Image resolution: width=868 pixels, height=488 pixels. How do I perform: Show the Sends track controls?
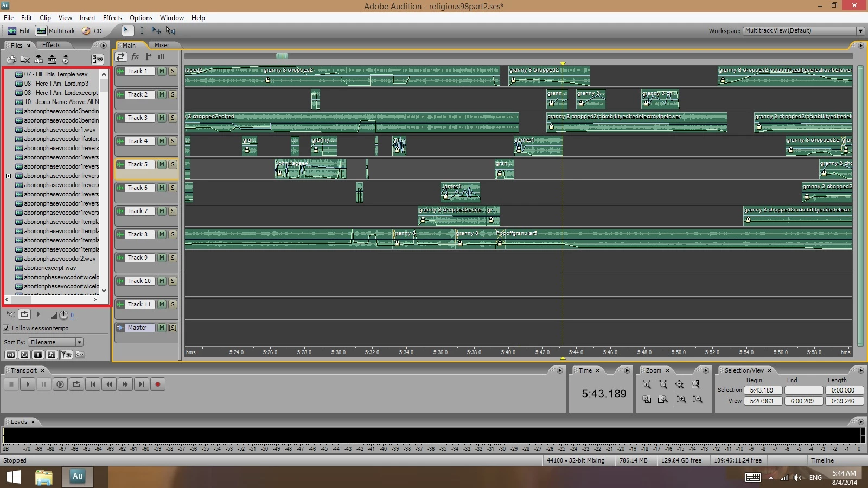148,56
